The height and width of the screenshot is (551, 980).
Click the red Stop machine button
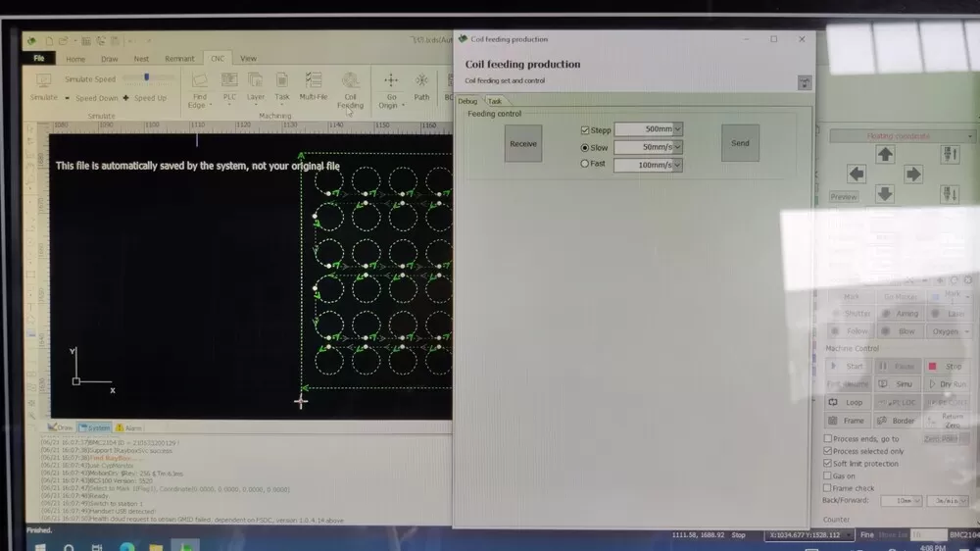945,367
